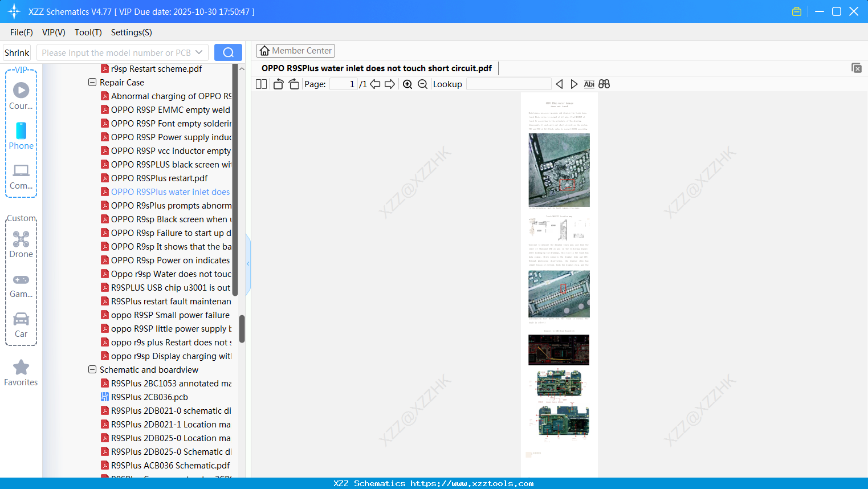Screen dimensions: 868x489
Task: Open the Game console category
Action: (21, 285)
